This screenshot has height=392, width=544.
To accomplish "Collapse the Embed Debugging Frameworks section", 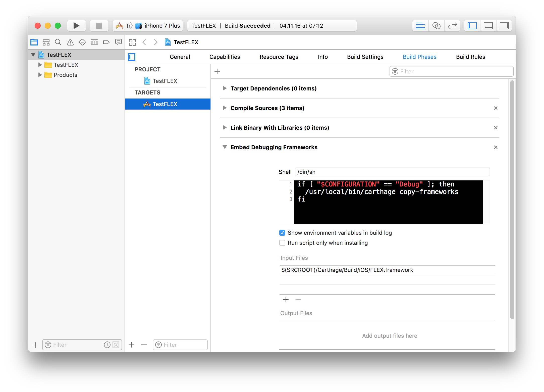I will 225,147.
